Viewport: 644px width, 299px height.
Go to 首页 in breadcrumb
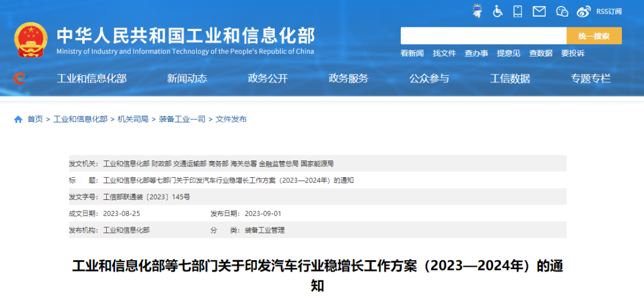[35, 119]
